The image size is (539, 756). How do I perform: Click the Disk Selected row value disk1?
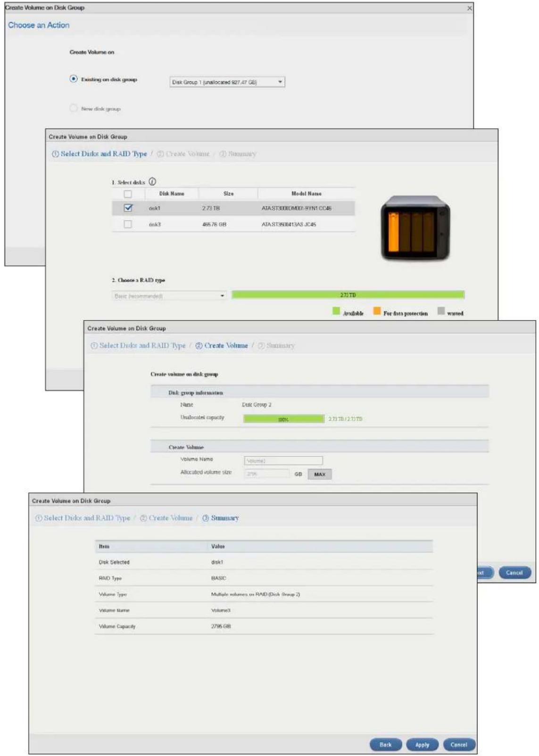tap(217, 562)
